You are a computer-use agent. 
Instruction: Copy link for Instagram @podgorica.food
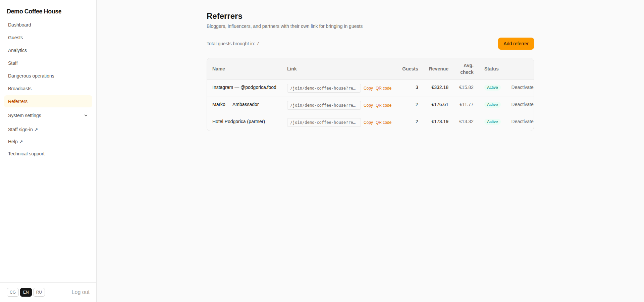click(368, 88)
